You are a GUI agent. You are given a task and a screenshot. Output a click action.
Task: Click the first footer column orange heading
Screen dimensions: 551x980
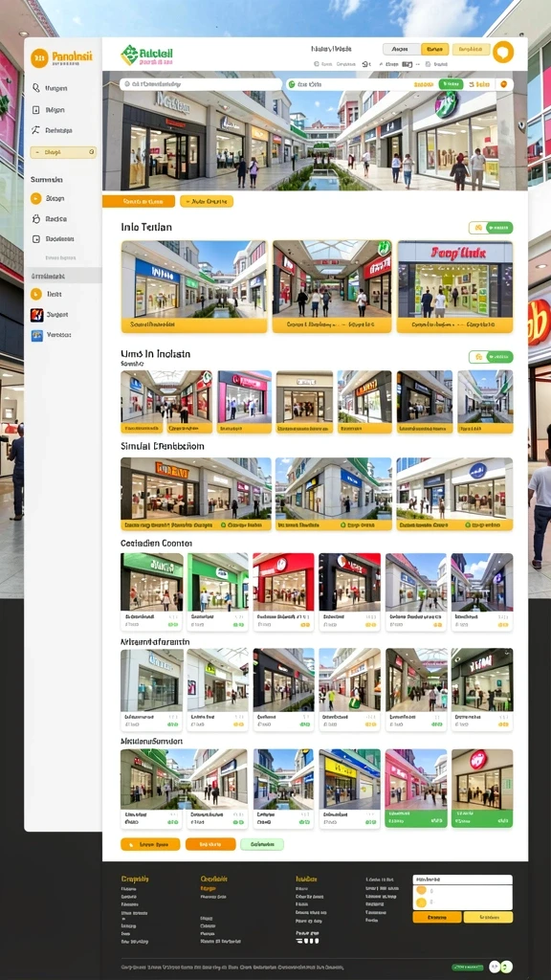(135, 879)
